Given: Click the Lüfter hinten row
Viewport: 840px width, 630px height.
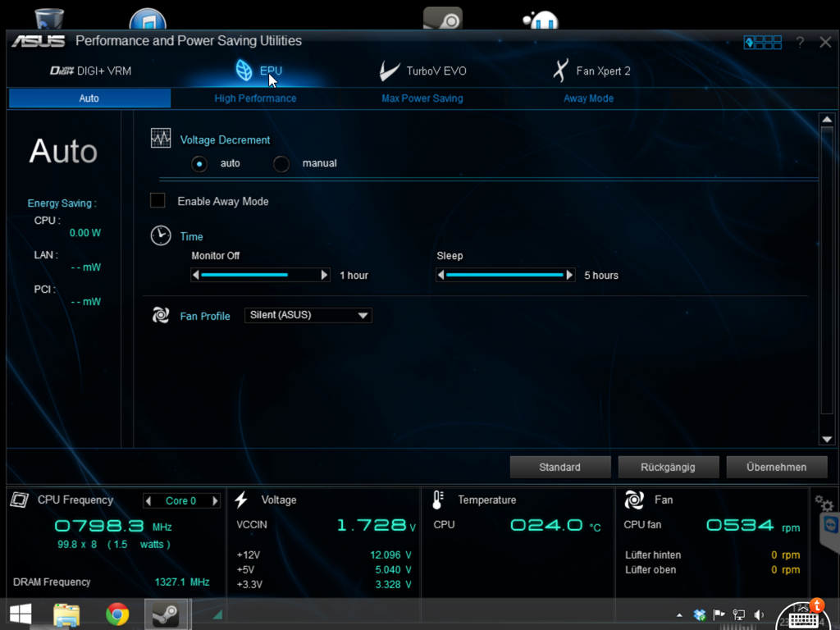Looking at the screenshot, I should 712,555.
